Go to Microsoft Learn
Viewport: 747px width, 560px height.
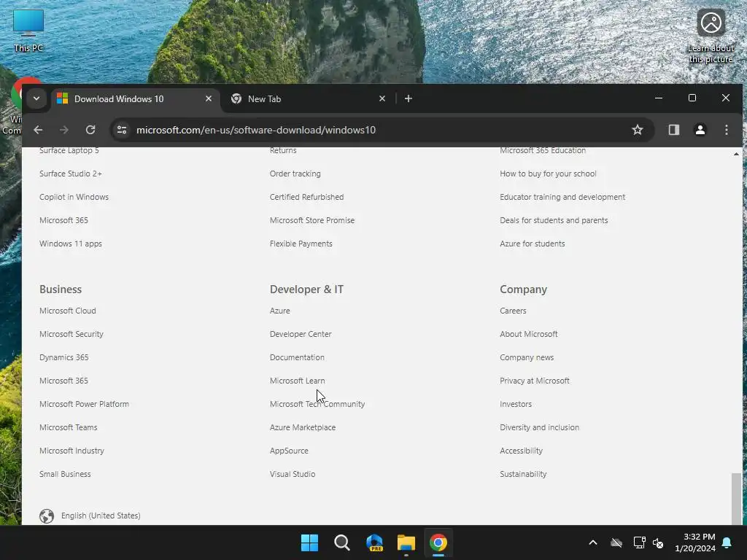click(x=298, y=381)
